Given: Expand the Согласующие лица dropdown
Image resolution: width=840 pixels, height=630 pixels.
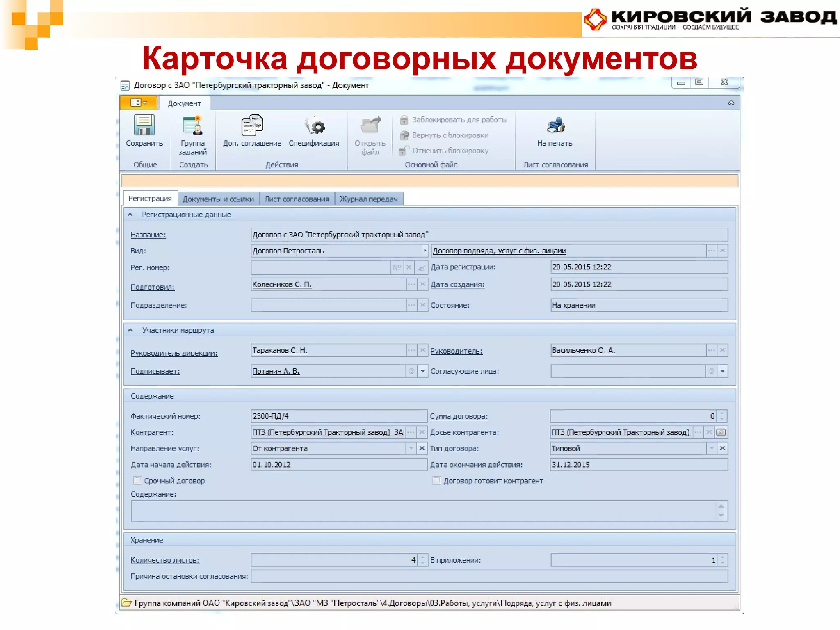Looking at the screenshot, I should (723, 371).
